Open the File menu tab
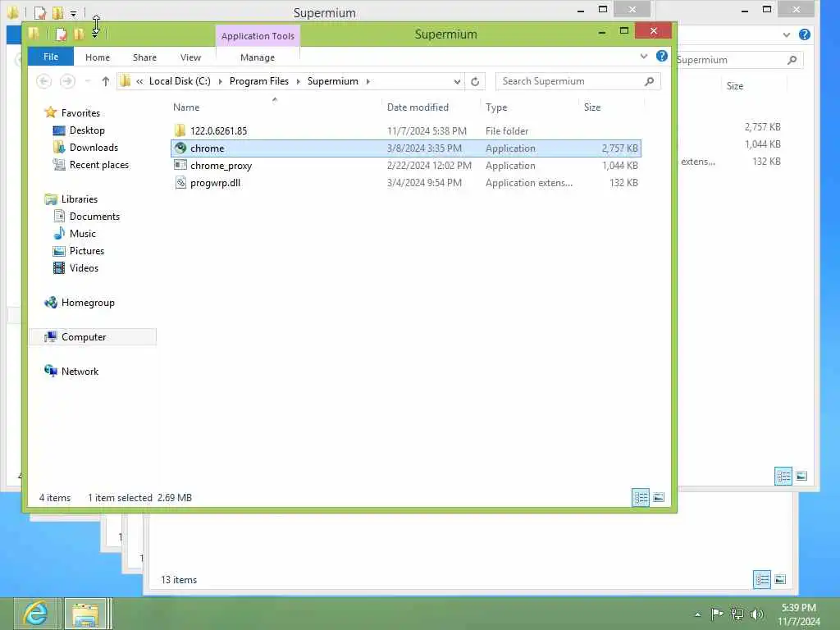Screen dimensions: 840x630 (x=51, y=57)
